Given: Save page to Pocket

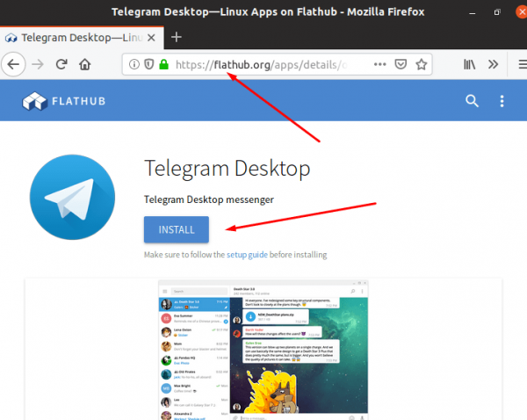Looking at the screenshot, I should point(401,64).
